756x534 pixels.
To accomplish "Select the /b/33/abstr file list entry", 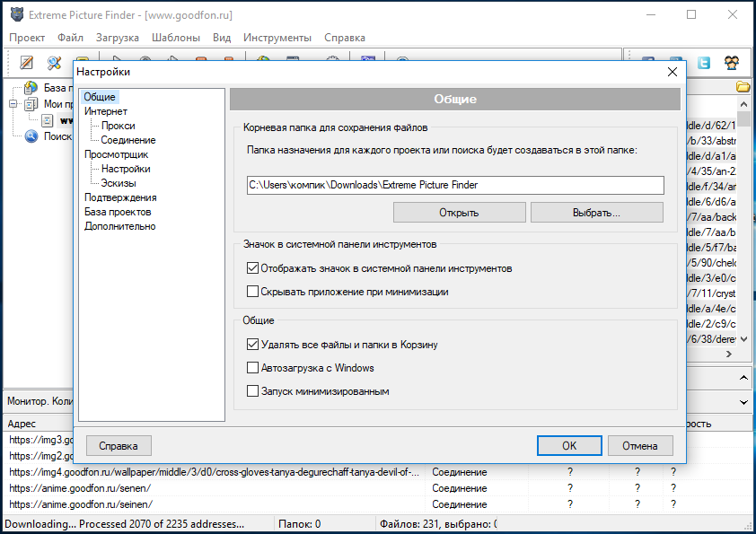I will click(x=711, y=140).
